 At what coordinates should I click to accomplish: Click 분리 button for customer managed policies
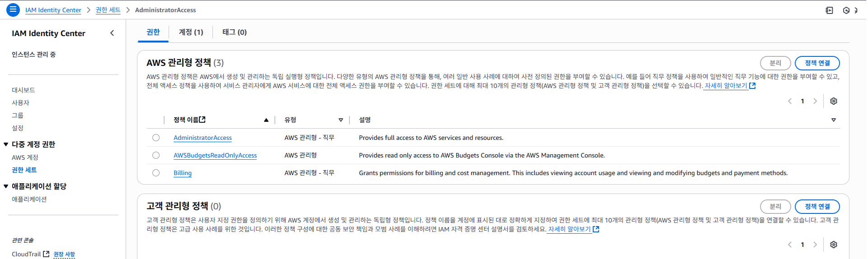click(775, 207)
